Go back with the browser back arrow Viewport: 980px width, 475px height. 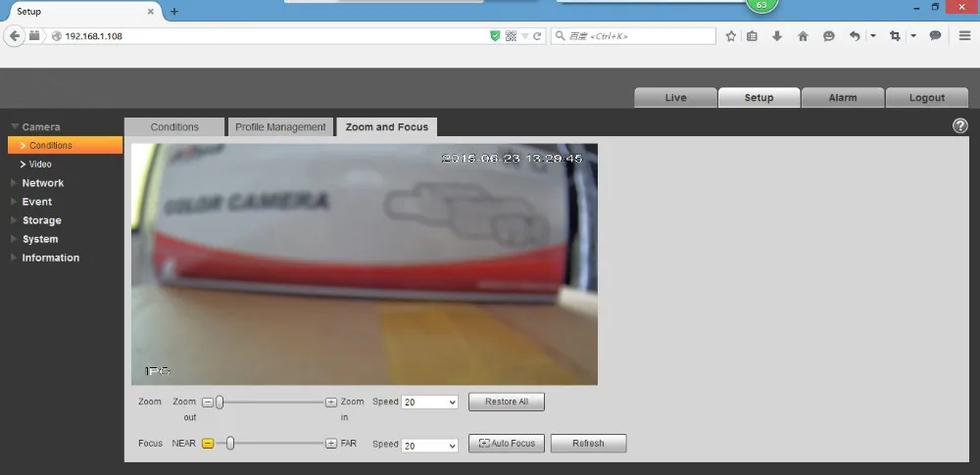pyautogui.click(x=15, y=36)
